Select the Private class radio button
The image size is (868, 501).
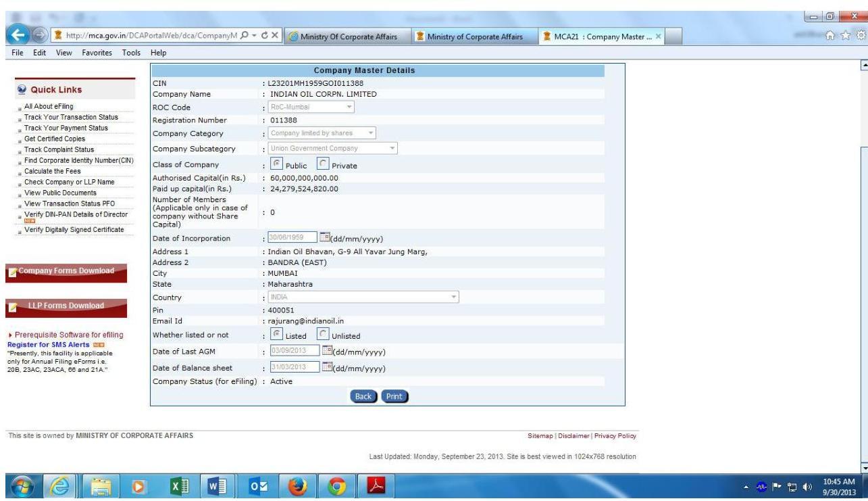323,165
